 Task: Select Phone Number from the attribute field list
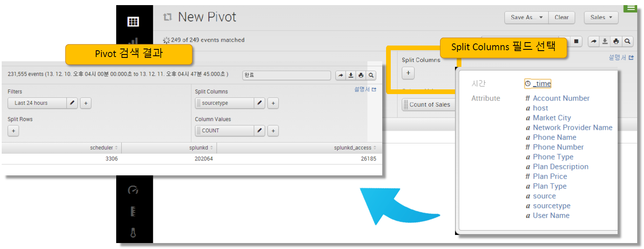[x=558, y=147]
